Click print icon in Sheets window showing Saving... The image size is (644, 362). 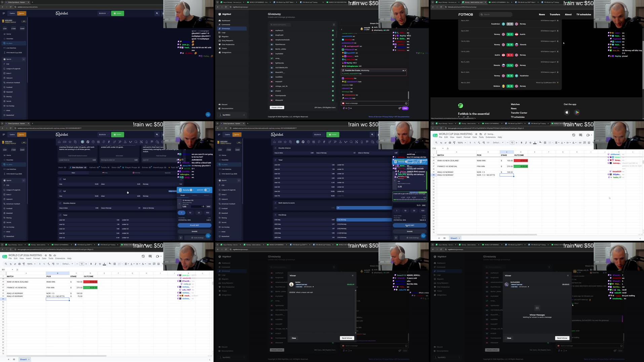tap(450, 142)
